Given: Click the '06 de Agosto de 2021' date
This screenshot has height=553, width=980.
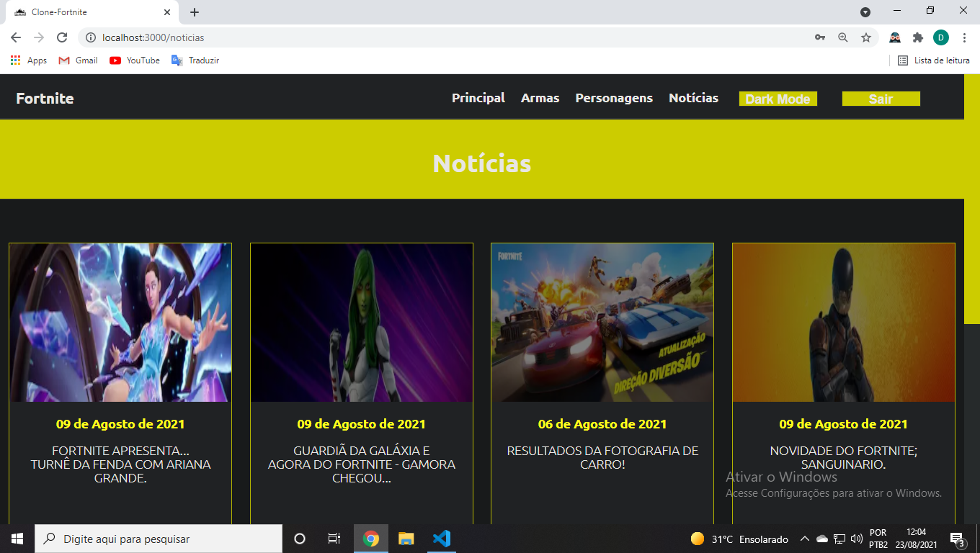Looking at the screenshot, I should 602,424.
